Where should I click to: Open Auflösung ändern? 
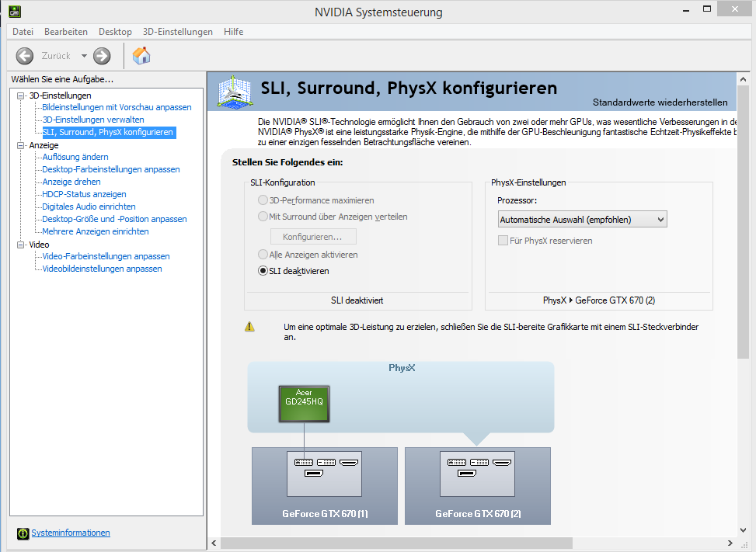75,157
